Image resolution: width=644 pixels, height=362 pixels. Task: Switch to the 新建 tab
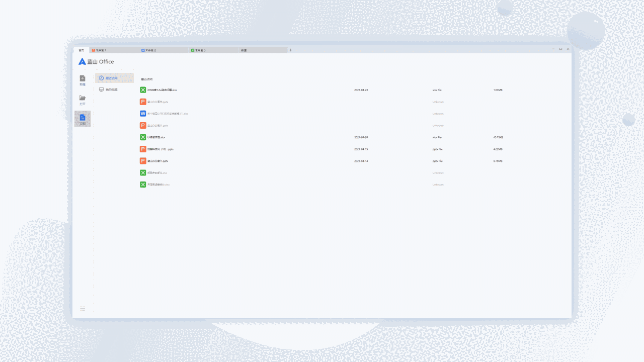[x=263, y=50]
